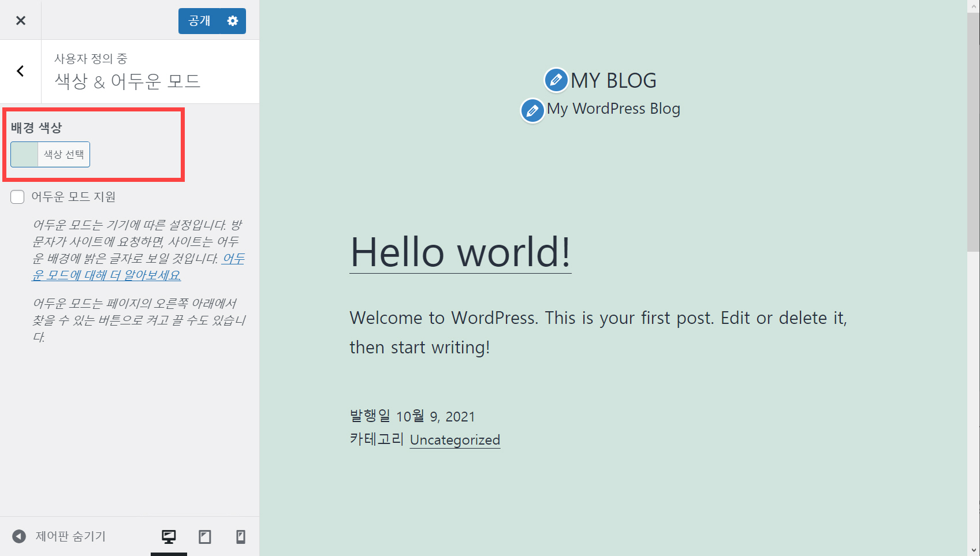Click the 공개 publish button
The height and width of the screenshot is (556, 980).
(x=199, y=21)
